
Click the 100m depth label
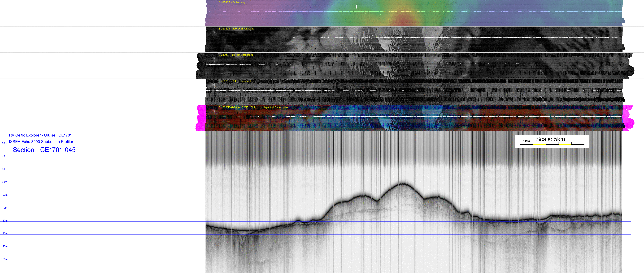[x=5, y=195]
